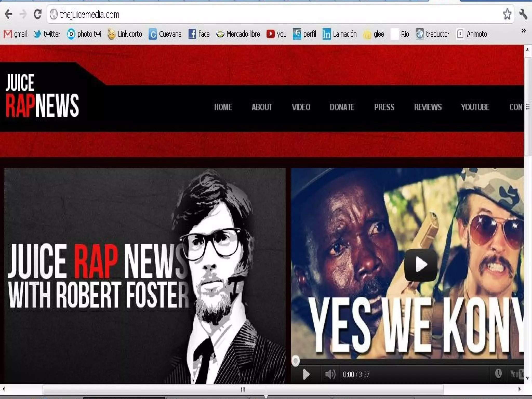Click the browser back arrow
Viewport: 532px width, 399px height.
(x=9, y=14)
